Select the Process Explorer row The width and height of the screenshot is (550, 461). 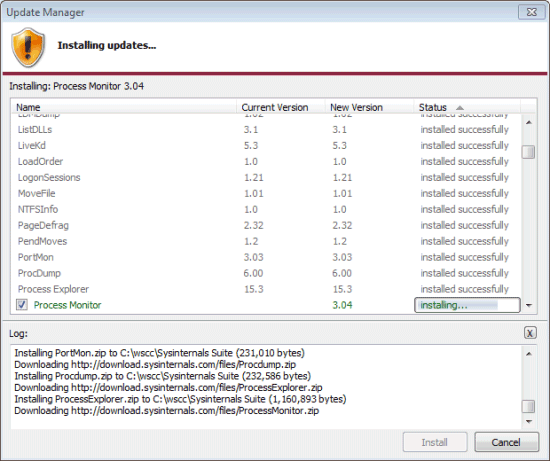(266, 289)
